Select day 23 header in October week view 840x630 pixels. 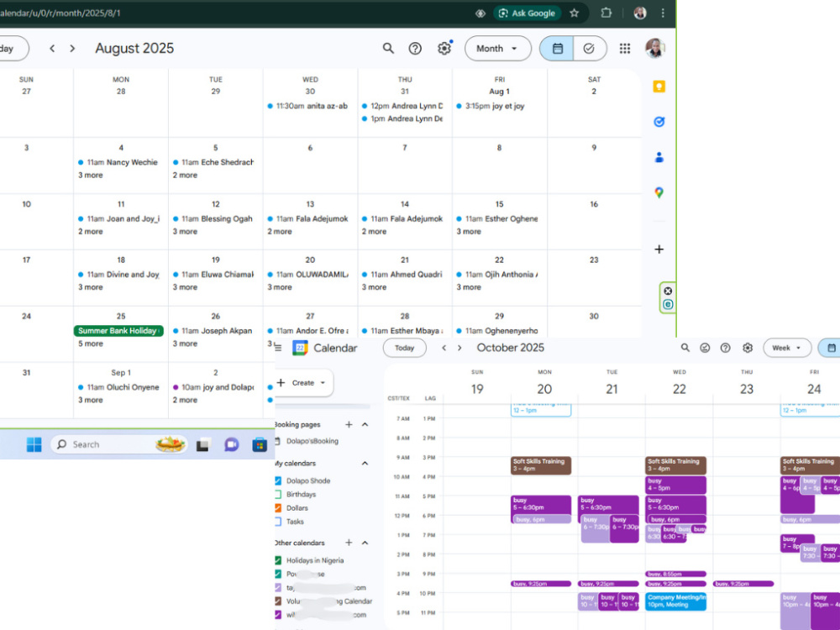[x=747, y=389]
